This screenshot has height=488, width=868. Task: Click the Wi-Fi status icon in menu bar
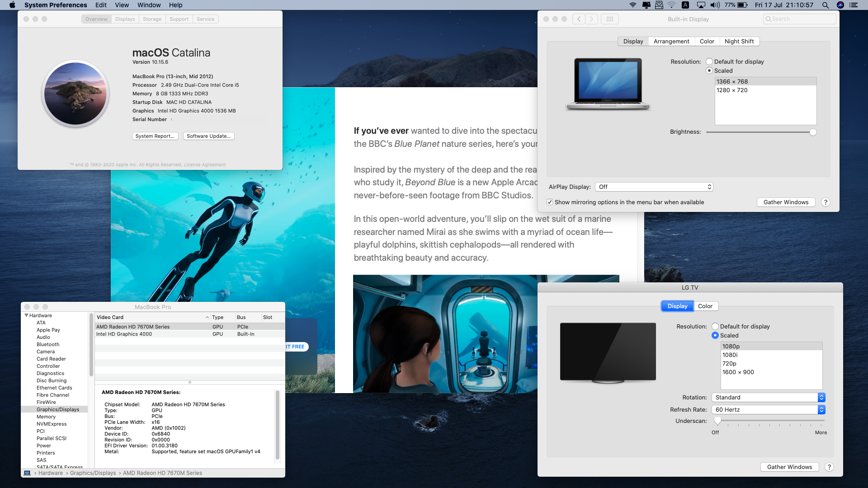coord(633,5)
